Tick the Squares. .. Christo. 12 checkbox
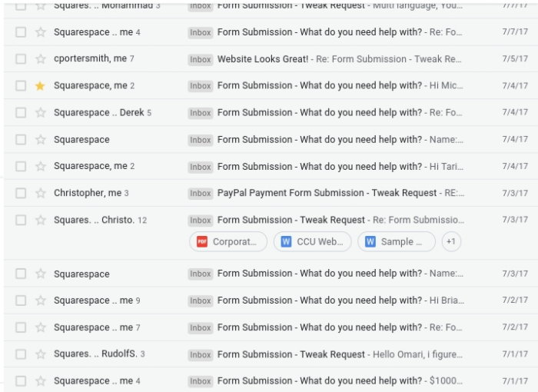Viewport: 538px width, 392px height. [x=21, y=220]
